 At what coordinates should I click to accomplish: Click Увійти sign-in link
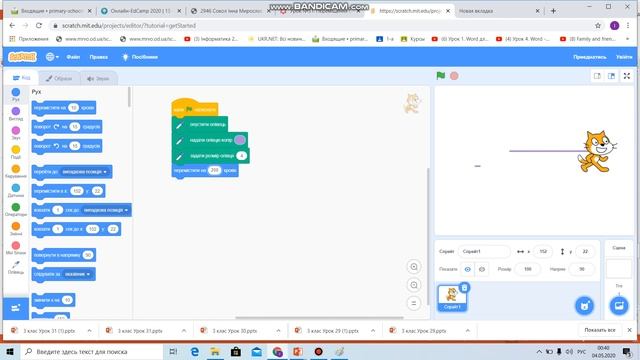(624, 57)
